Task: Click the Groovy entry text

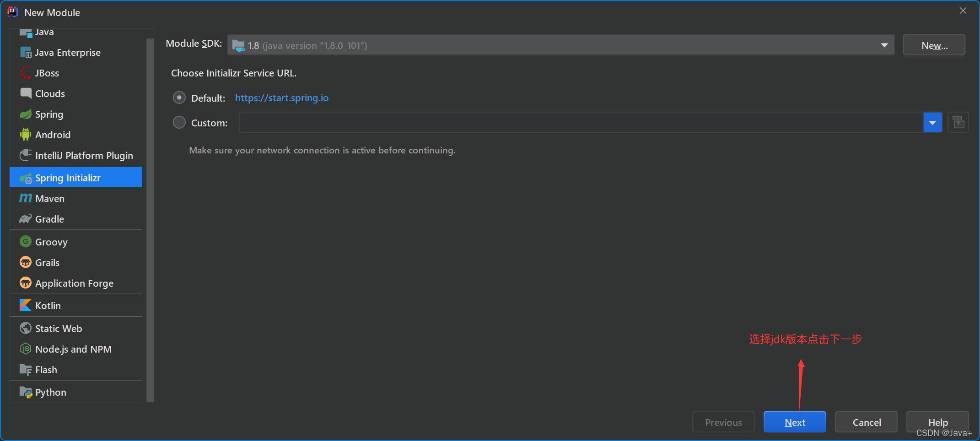Action: pos(51,242)
